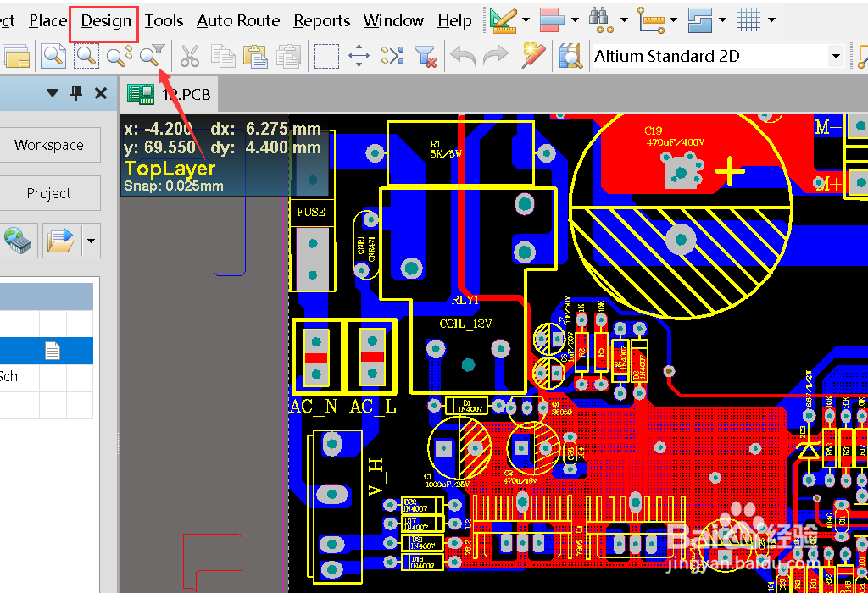Image resolution: width=868 pixels, height=593 pixels.
Task: Open the Design menu
Action: click(103, 21)
